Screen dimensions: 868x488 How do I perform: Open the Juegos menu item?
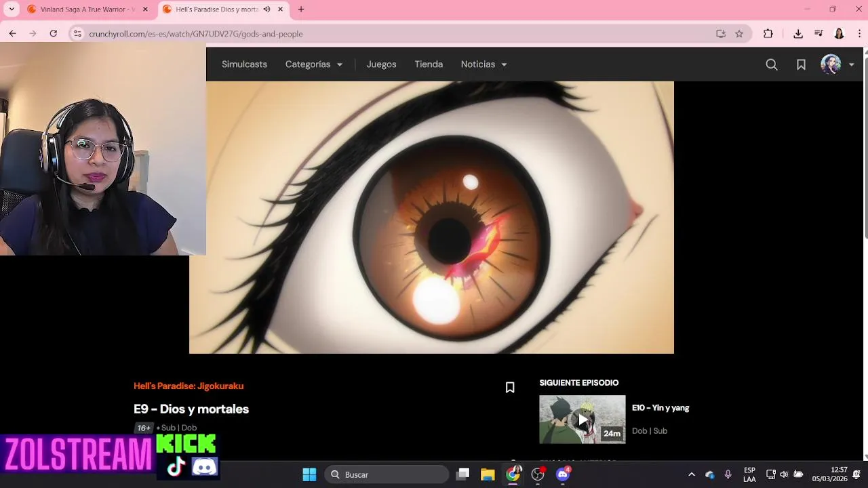[x=381, y=64]
